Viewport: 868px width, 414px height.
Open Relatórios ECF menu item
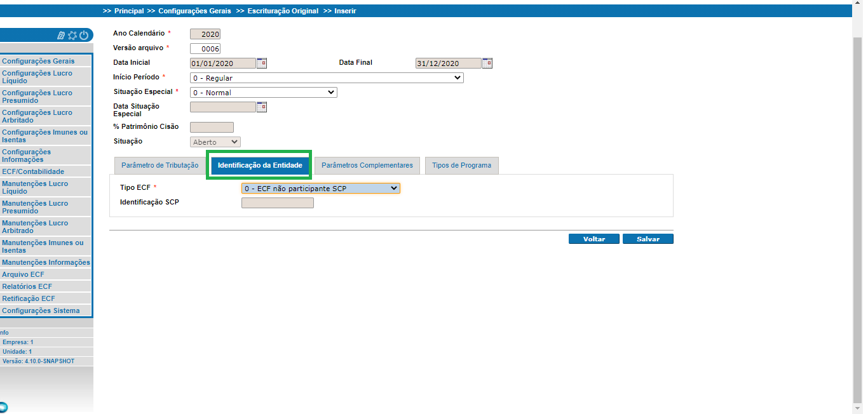(x=46, y=286)
